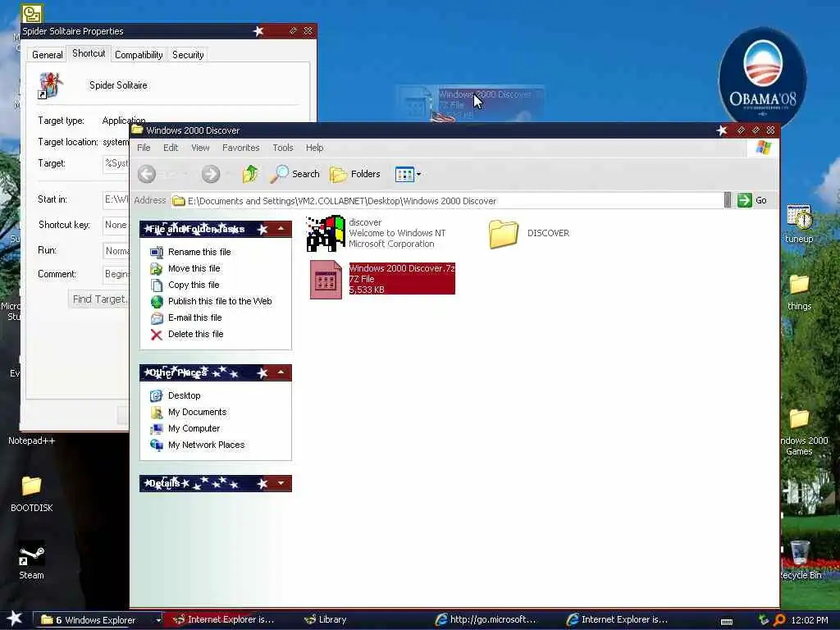This screenshot has width=840, height=630.
Task: Open the View menu
Action: [x=200, y=148]
